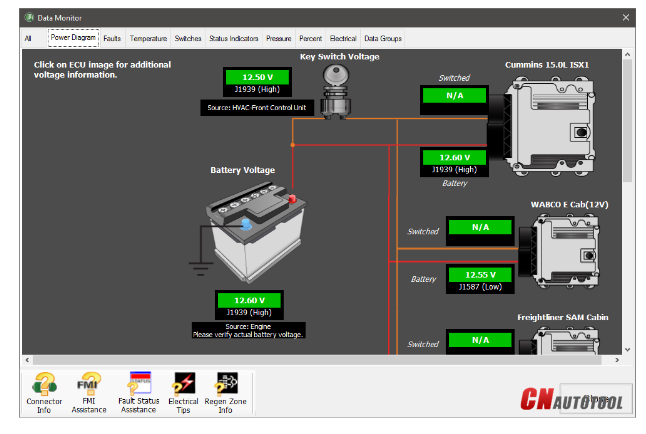Click the WABCO Switched N/A value

coord(480,227)
